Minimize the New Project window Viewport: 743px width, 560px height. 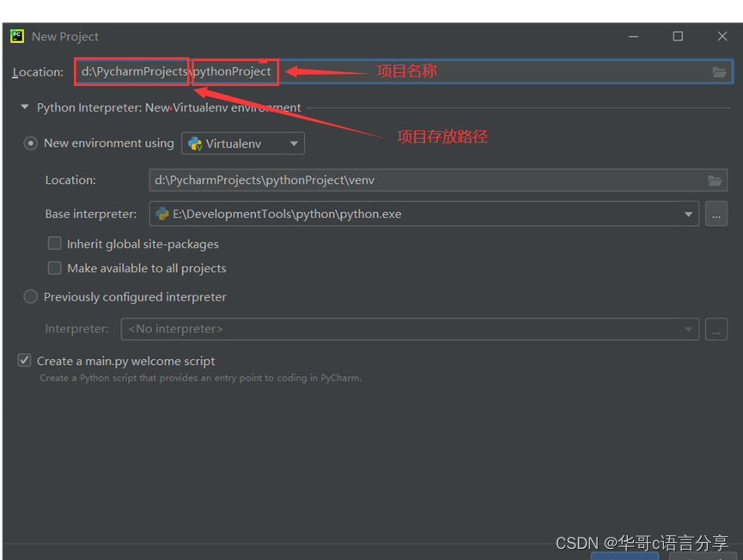[x=633, y=36]
